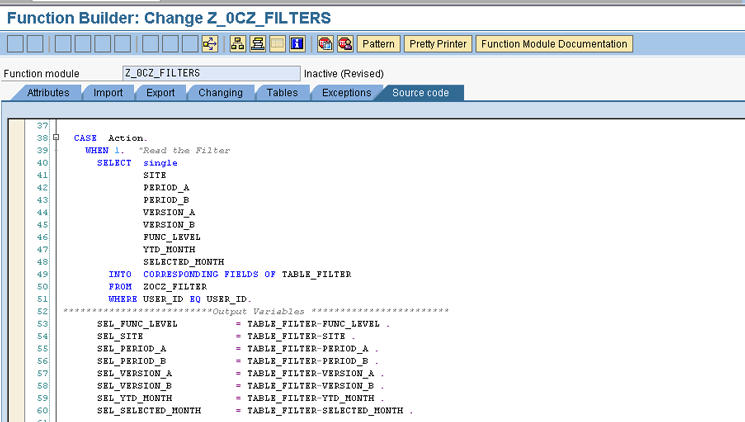Image resolution: width=745 pixels, height=422 pixels.
Task: Click the SELECT keyword on line 40
Action: click(114, 163)
